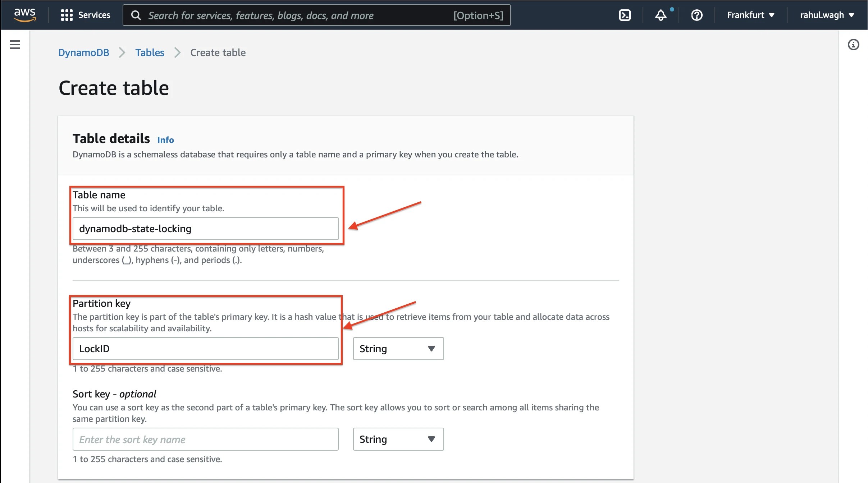Click the help question mark icon
This screenshot has width=868, height=483.
tap(696, 15)
